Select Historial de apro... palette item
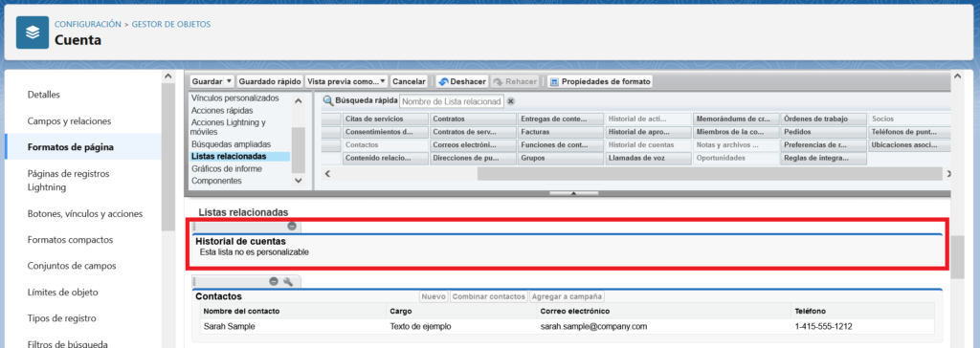Viewport: 980px width, 348px height. 648,132
